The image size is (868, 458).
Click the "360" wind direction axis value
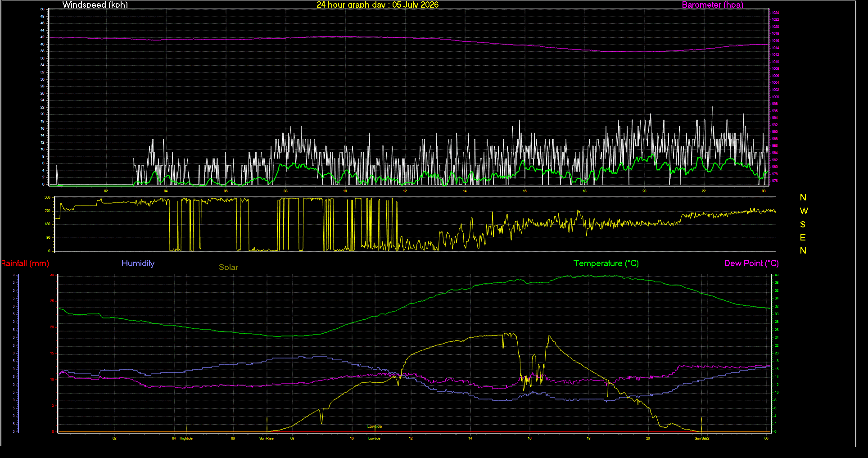click(x=47, y=198)
